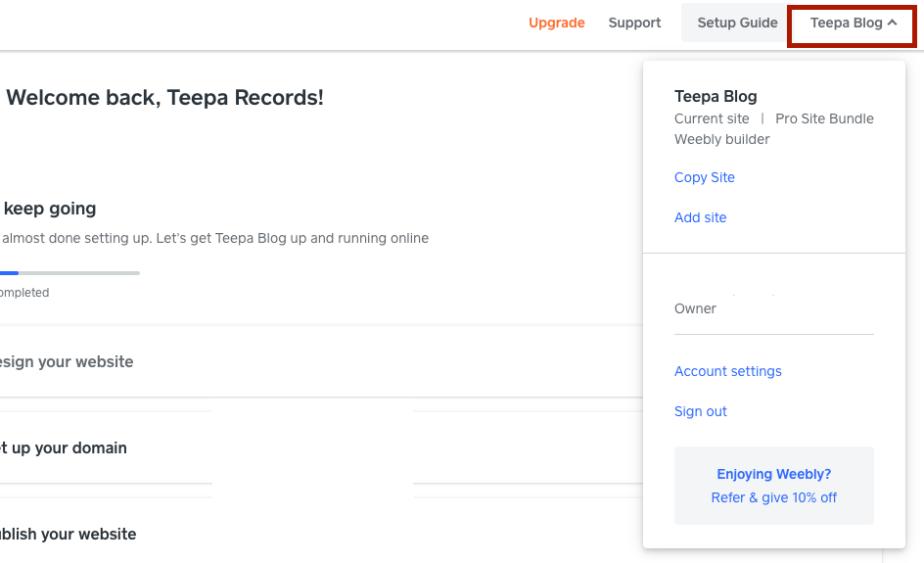Viewport: 924px width, 563px height.
Task: Click the setup progress bar
Action: [69, 272]
